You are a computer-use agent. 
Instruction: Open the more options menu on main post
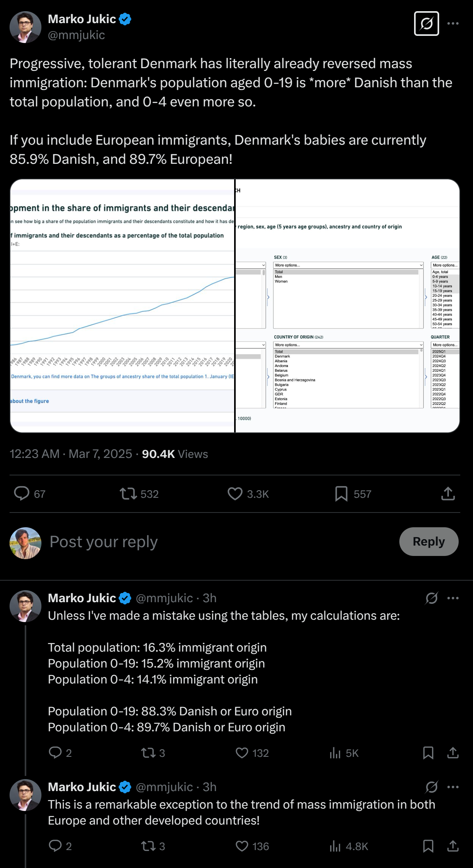pyautogui.click(x=453, y=24)
